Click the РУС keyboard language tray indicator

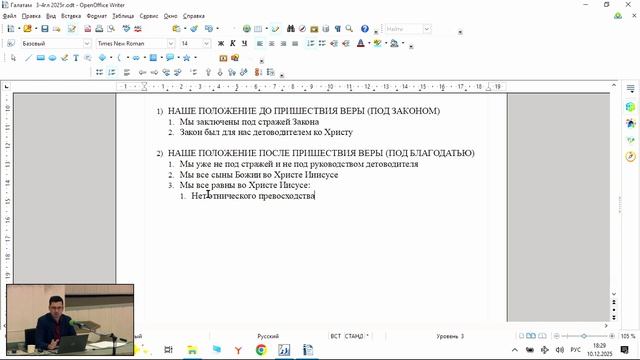click(x=576, y=350)
